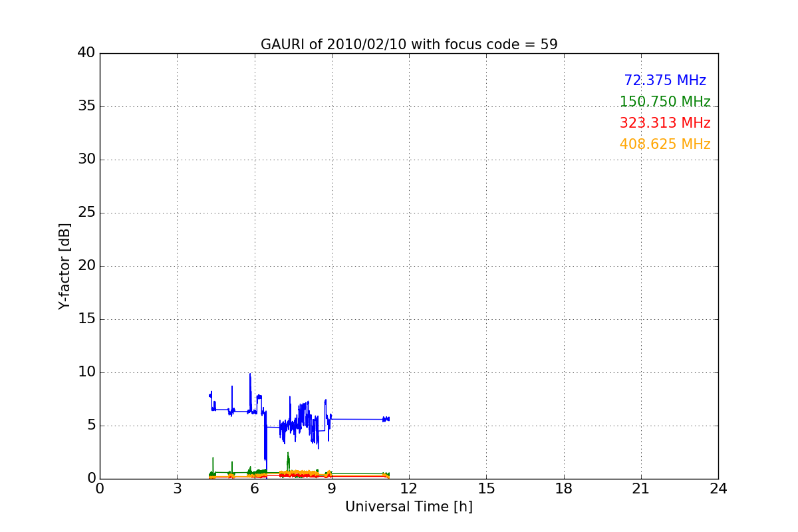Click the 'Y-factor [dB]' axis label
798x532 pixels.
pos(65,266)
